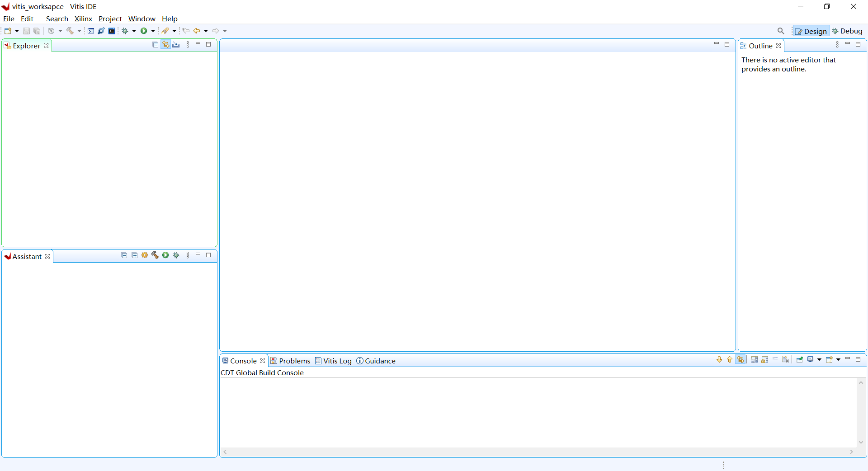Click the Program device icon
This screenshot has height=471, width=868.
pyautogui.click(x=101, y=31)
